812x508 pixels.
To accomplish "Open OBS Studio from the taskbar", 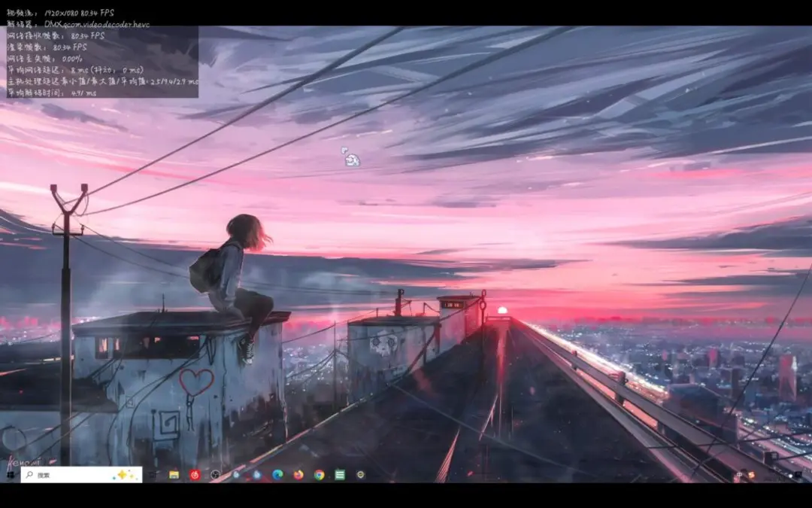I will [x=216, y=474].
